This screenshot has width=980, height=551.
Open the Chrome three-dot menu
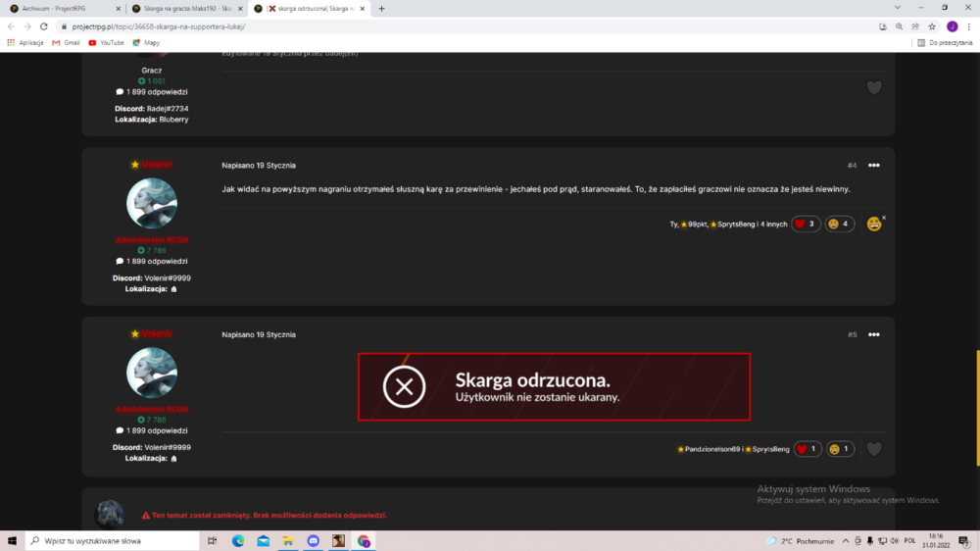(969, 26)
